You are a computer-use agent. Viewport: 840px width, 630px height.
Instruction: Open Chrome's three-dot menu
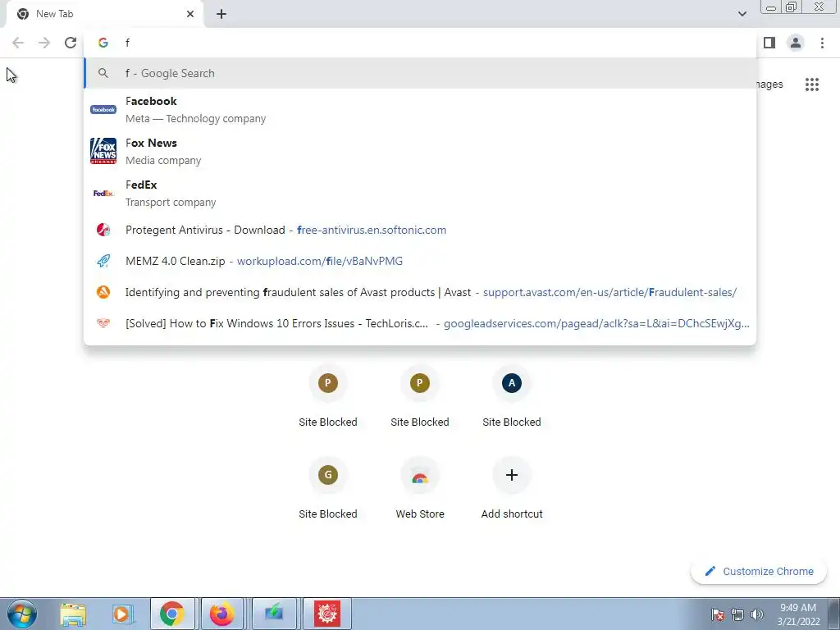pyautogui.click(x=822, y=43)
